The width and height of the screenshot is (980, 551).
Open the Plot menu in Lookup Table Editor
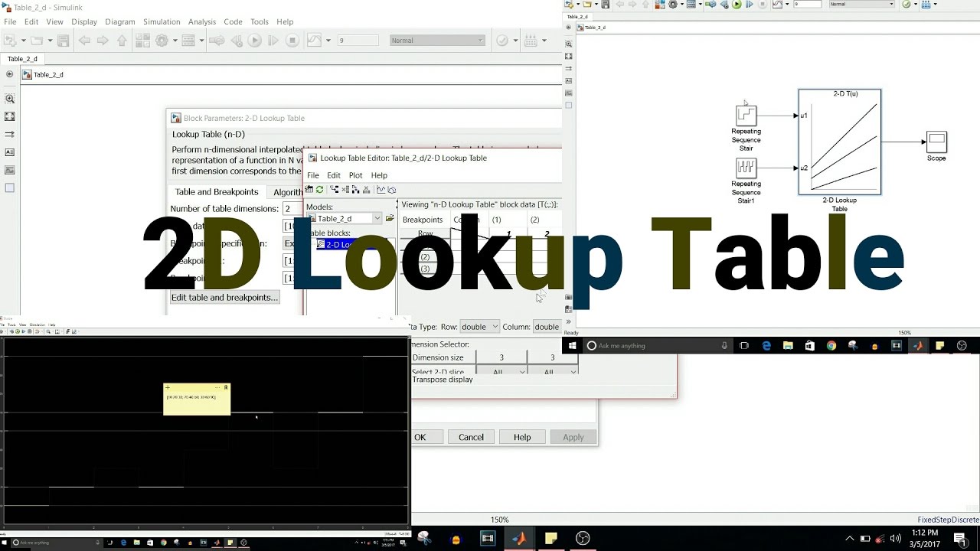click(x=355, y=175)
